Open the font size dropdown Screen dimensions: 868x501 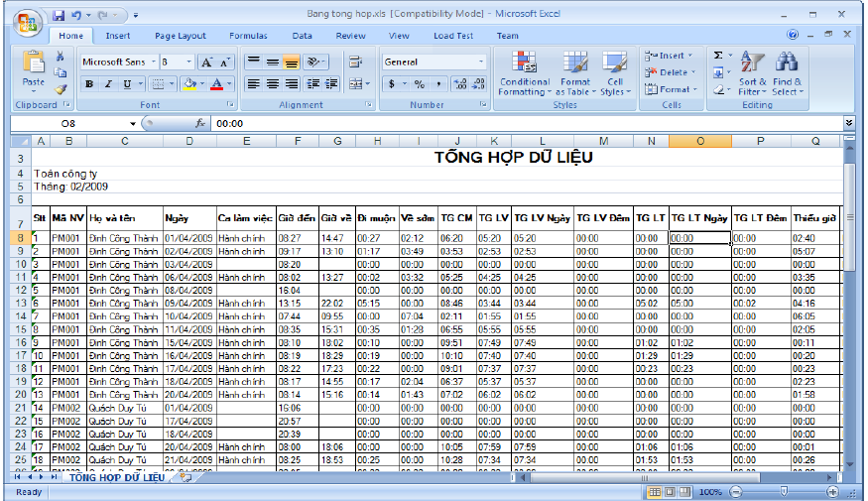pyautogui.click(x=188, y=62)
